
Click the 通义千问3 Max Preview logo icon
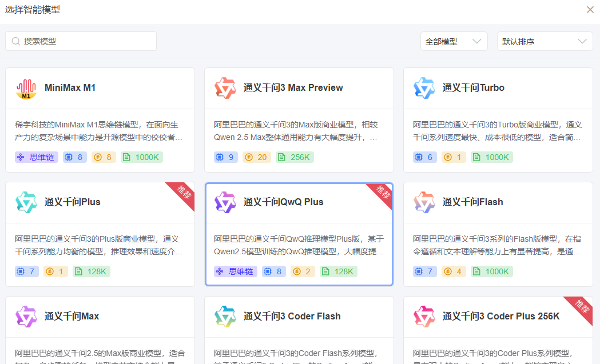225,88
